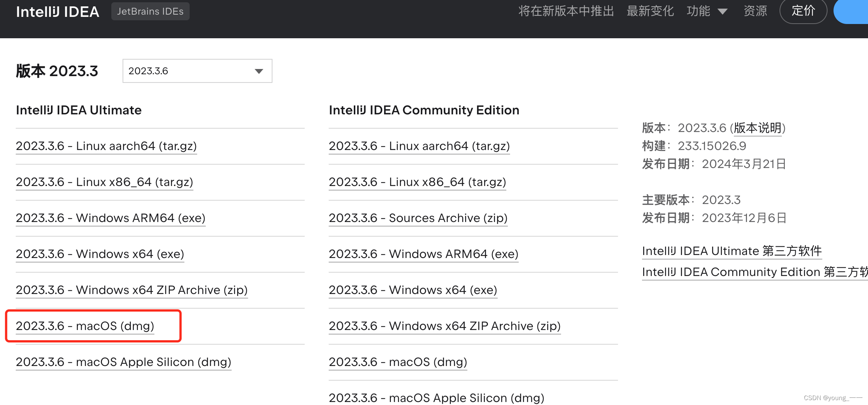Download Community macOS (dmg)
The height and width of the screenshot is (405, 868).
tap(398, 362)
